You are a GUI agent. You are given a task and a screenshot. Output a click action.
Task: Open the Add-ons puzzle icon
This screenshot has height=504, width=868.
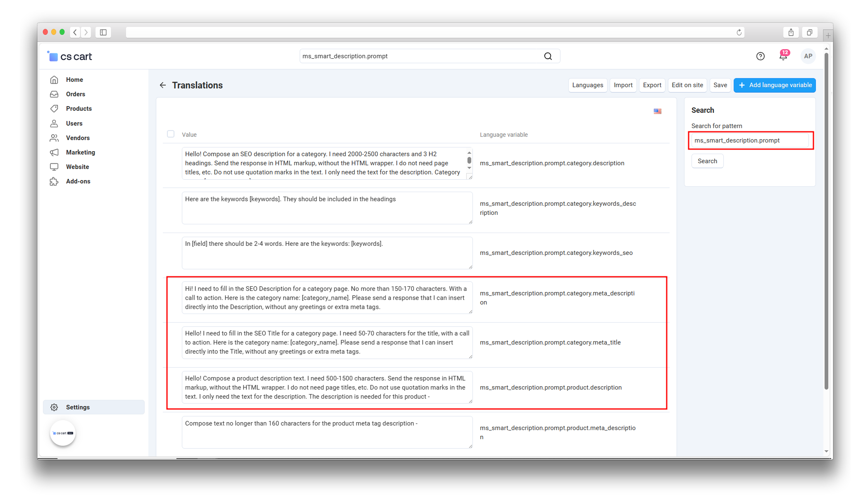pos(54,181)
